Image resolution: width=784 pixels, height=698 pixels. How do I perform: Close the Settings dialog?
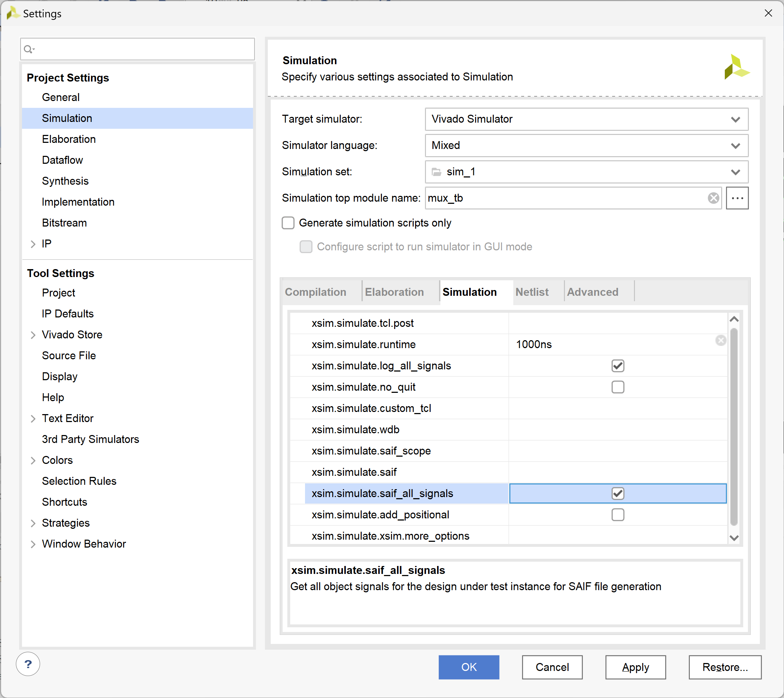pyautogui.click(x=768, y=13)
